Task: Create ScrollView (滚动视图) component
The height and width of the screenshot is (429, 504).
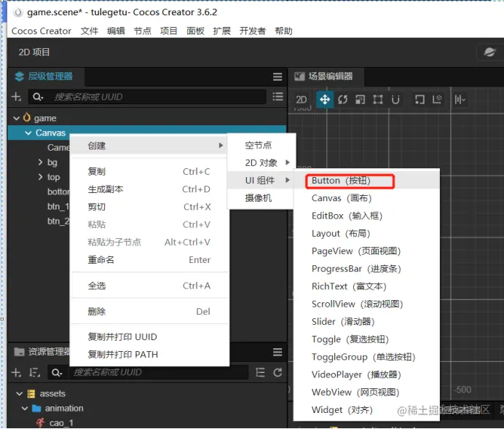Action: coord(366,304)
